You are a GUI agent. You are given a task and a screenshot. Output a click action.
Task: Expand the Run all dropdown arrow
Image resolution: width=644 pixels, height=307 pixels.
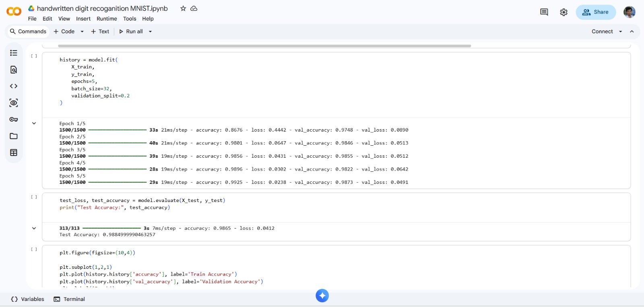point(150,32)
